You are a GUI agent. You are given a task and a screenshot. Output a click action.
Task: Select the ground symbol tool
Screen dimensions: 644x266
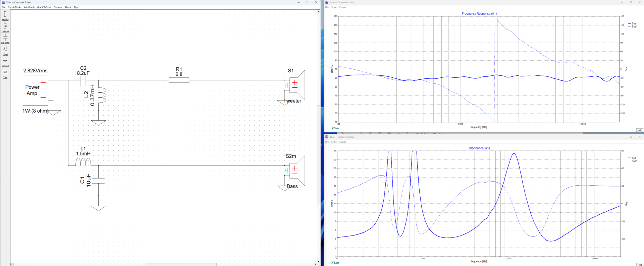click(5, 61)
